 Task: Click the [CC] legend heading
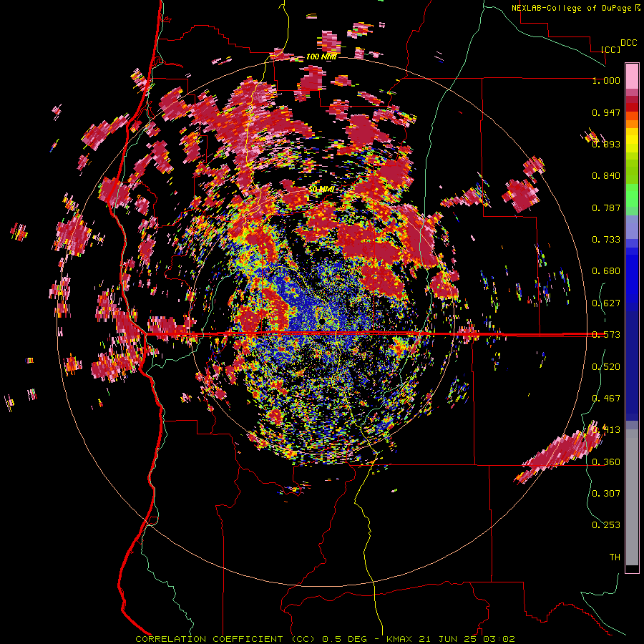click(x=611, y=49)
